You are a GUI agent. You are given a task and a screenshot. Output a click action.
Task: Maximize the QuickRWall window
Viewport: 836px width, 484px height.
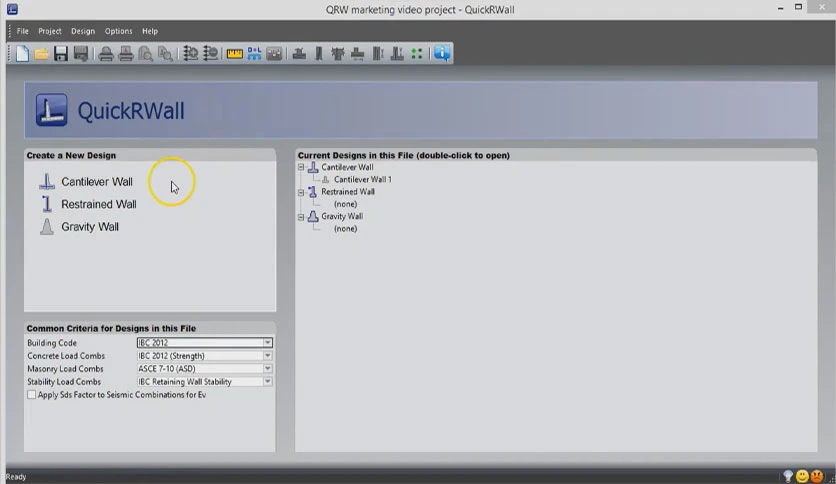[798, 7]
